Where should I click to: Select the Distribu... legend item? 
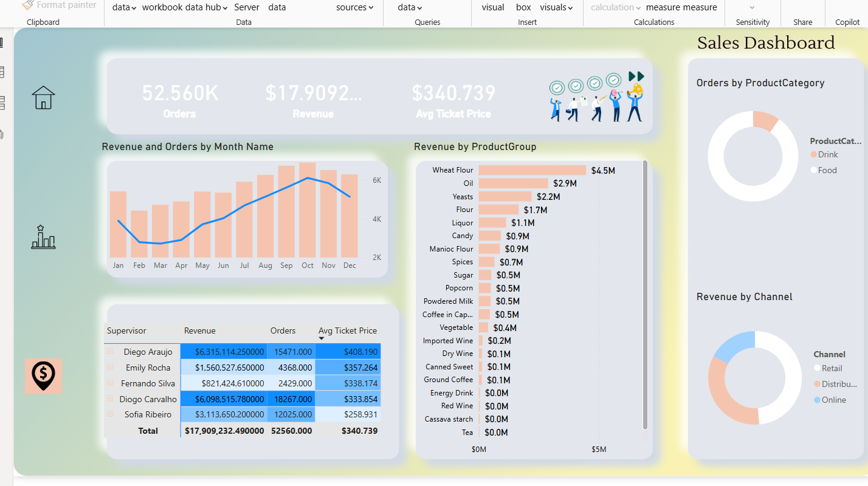pyautogui.click(x=835, y=384)
